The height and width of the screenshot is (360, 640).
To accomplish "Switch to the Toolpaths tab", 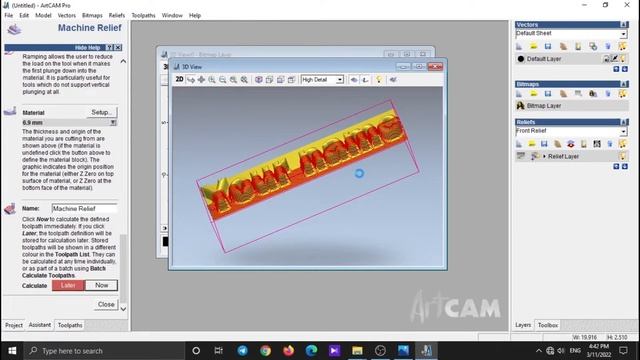I will pyautogui.click(x=70, y=325).
